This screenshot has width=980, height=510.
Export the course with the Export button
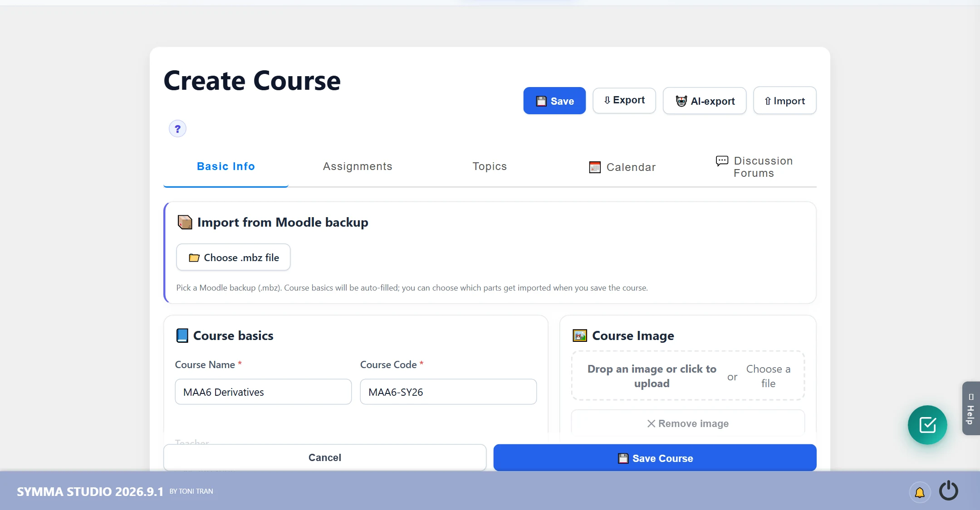coord(624,100)
